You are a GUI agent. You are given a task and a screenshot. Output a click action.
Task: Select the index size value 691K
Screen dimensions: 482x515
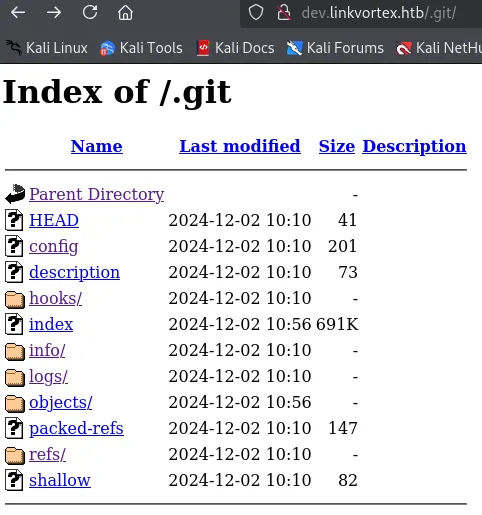pos(337,324)
